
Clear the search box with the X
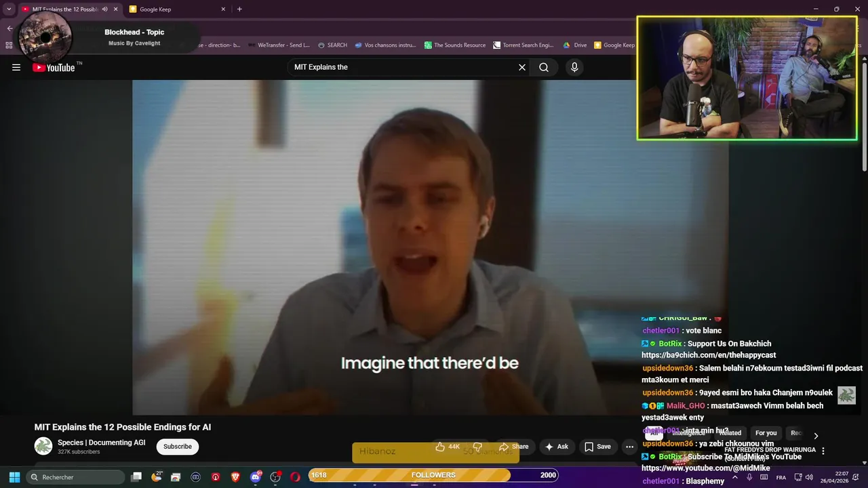click(x=522, y=67)
